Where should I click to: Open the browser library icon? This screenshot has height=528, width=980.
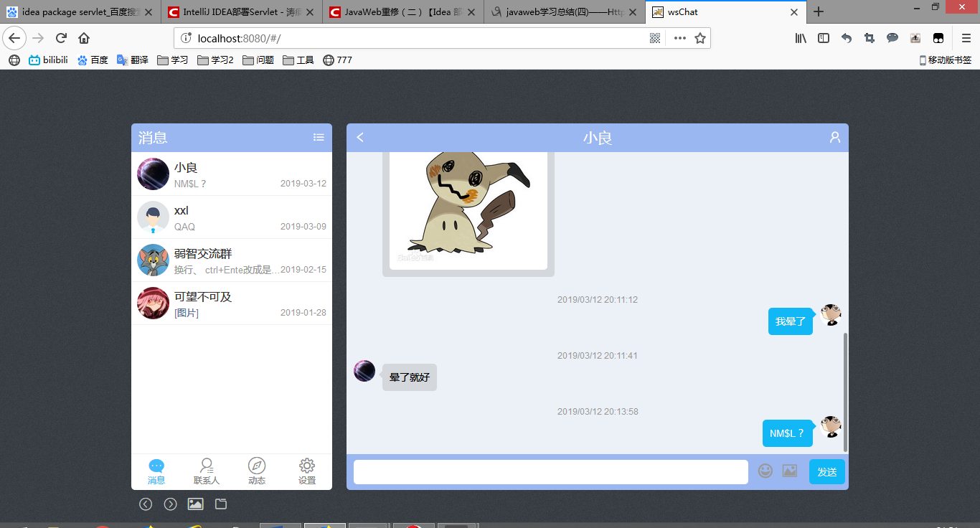(x=801, y=38)
